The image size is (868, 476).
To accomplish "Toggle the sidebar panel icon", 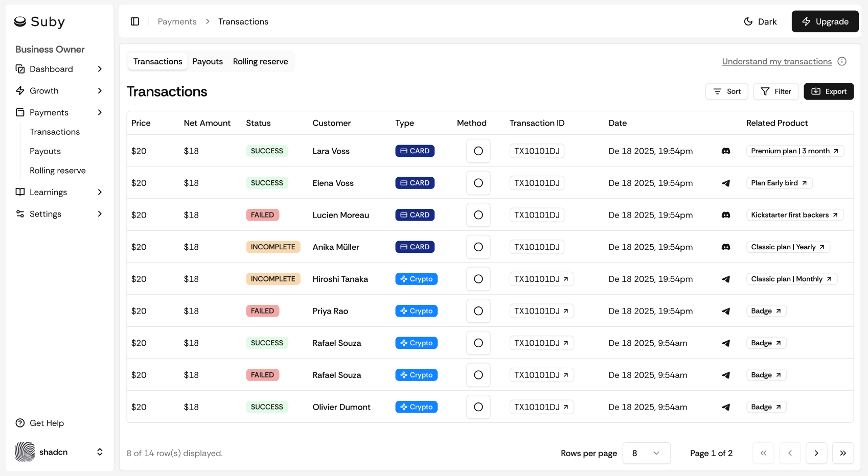I will [x=135, y=21].
